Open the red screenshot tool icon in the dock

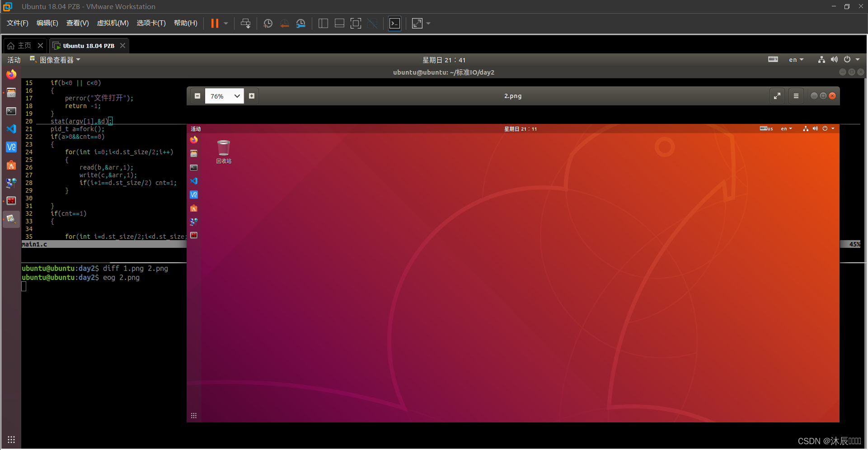point(11,201)
